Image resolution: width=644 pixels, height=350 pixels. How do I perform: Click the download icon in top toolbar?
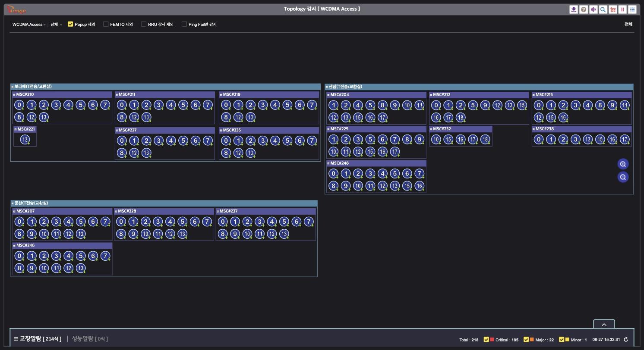pyautogui.click(x=574, y=9)
